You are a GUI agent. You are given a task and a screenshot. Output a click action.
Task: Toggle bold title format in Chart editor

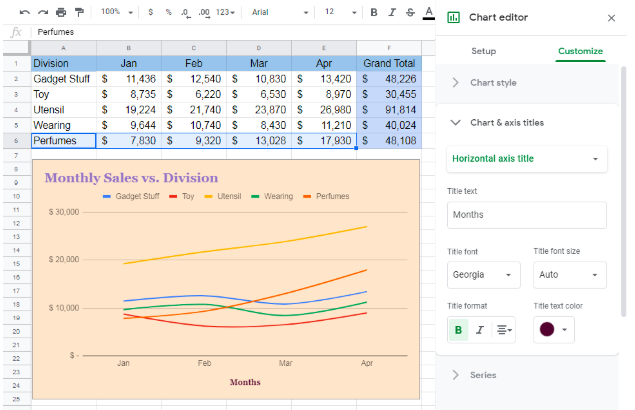458,330
